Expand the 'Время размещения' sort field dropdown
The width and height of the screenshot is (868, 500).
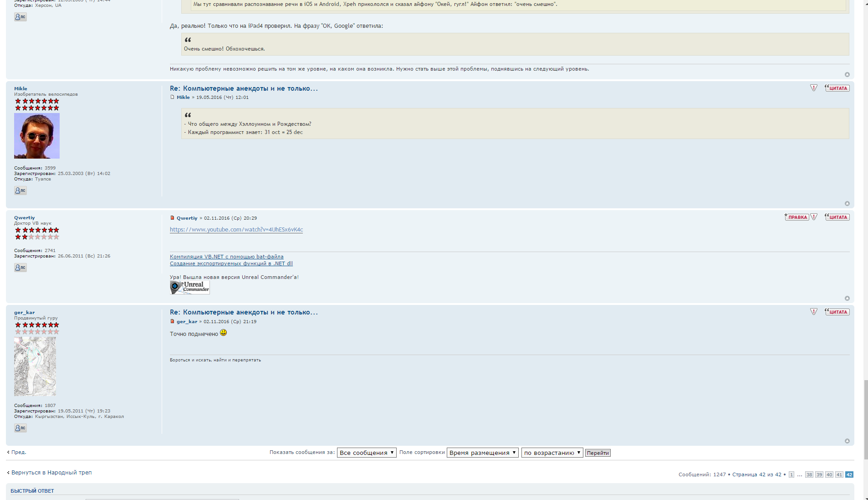[482, 453]
